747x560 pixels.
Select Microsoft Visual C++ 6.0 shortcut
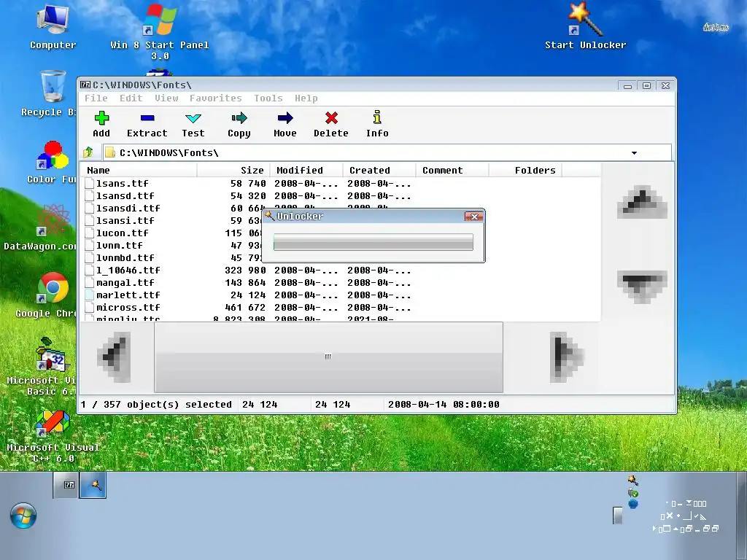coord(53,436)
